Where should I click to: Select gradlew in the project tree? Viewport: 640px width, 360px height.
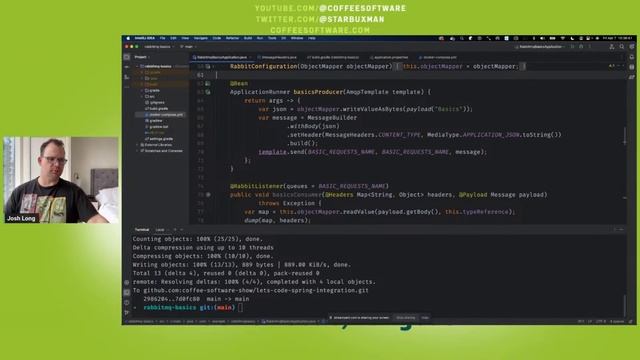tap(154, 121)
